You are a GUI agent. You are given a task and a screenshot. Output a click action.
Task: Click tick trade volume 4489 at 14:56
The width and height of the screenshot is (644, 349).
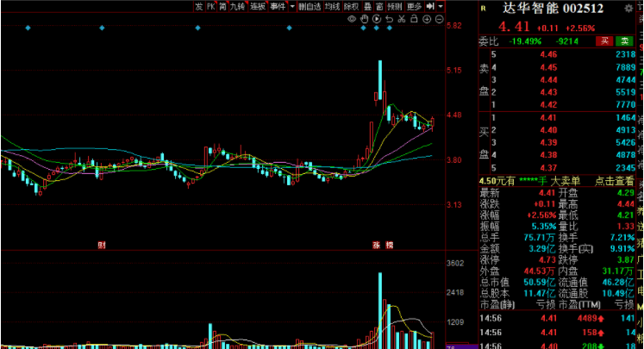587,318
